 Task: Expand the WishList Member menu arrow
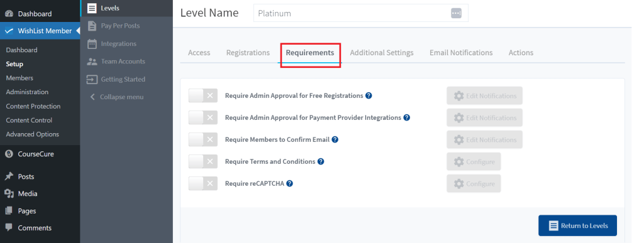pos(78,31)
